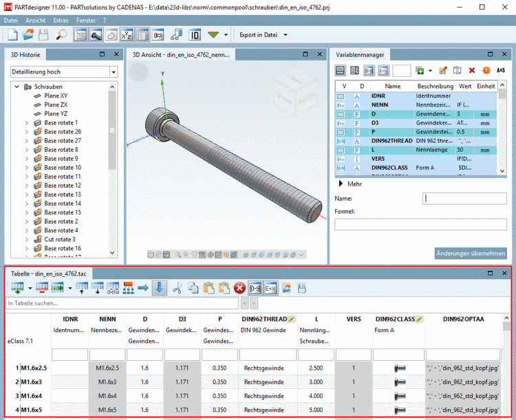Click the orange gear icon in Variablenmanager

[x=486, y=70]
